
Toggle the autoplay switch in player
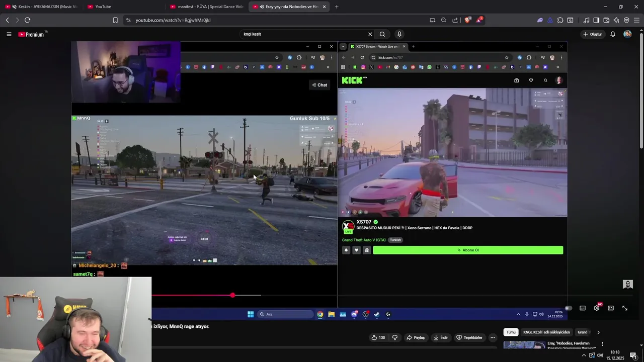(x=568, y=308)
